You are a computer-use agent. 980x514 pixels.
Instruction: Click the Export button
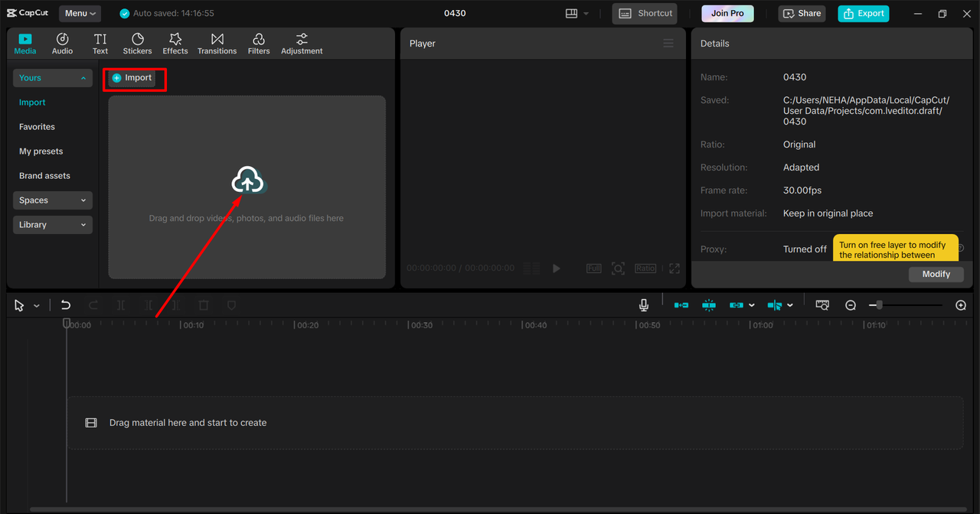coord(863,13)
